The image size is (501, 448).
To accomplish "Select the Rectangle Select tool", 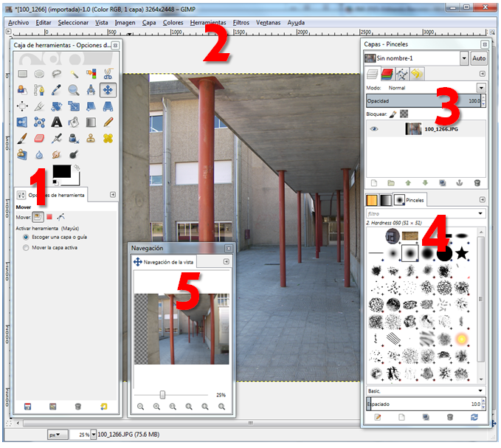I will [22, 74].
